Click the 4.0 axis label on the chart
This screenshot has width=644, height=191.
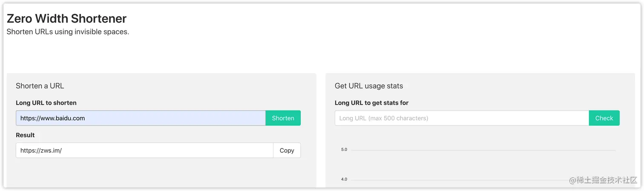[x=344, y=180]
